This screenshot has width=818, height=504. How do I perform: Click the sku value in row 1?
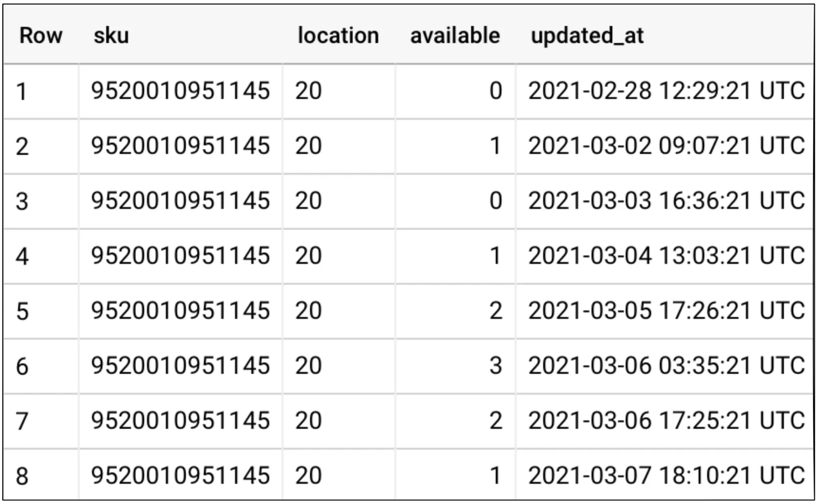[x=181, y=91]
